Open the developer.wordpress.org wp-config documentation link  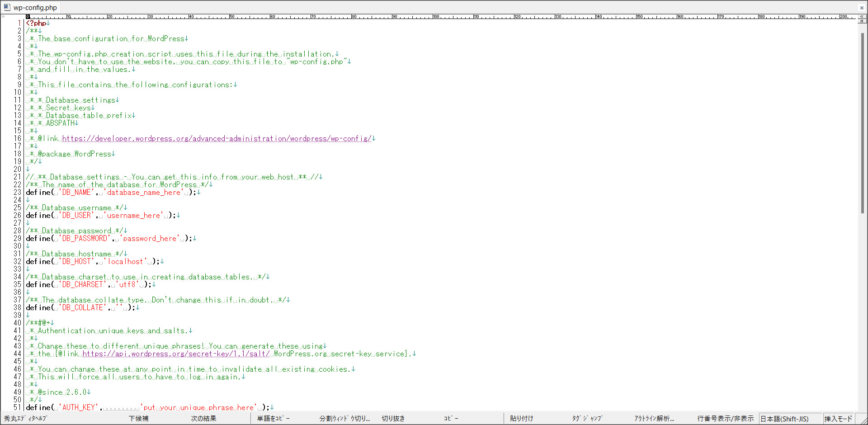click(x=217, y=139)
